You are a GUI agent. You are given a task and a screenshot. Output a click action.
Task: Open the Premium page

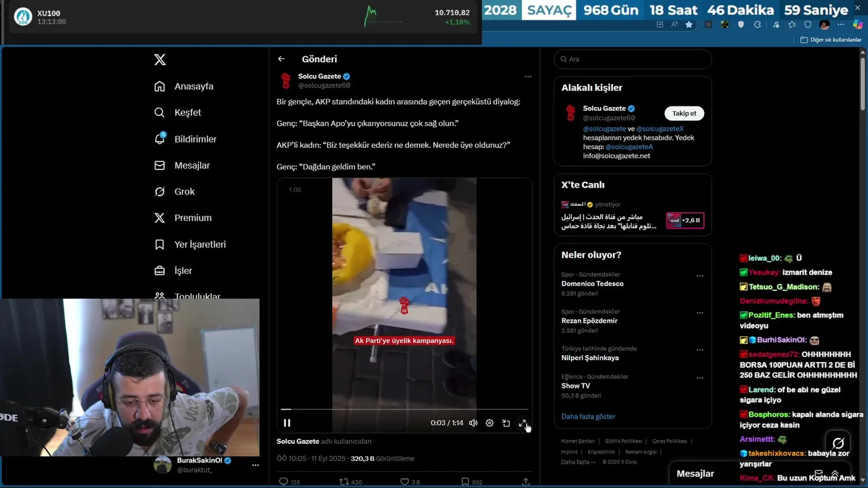click(x=182, y=218)
